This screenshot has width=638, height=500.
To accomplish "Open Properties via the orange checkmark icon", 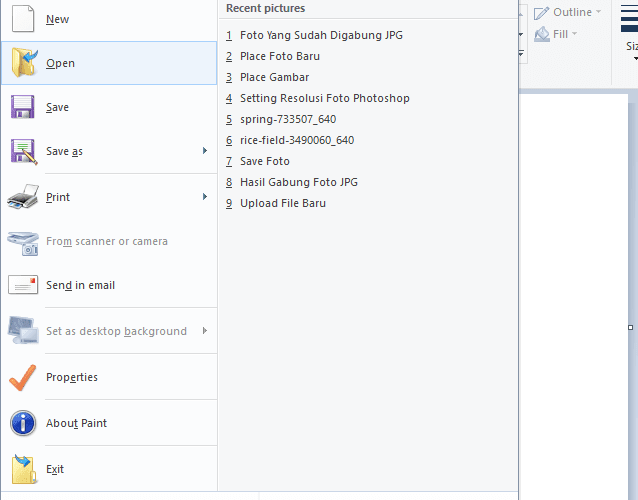I will [22, 378].
